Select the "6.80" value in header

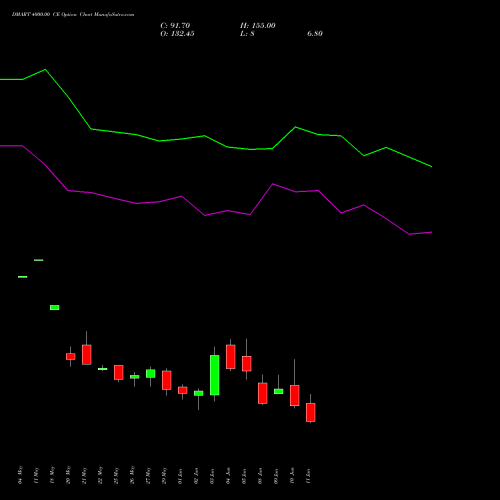[315, 34]
